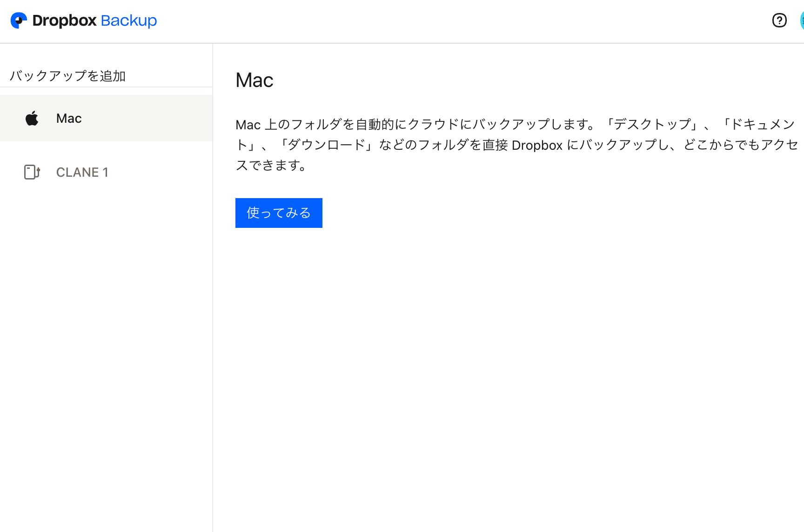Click the Dropbox logo icon
This screenshot has width=804, height=532.
pos(19,20)
